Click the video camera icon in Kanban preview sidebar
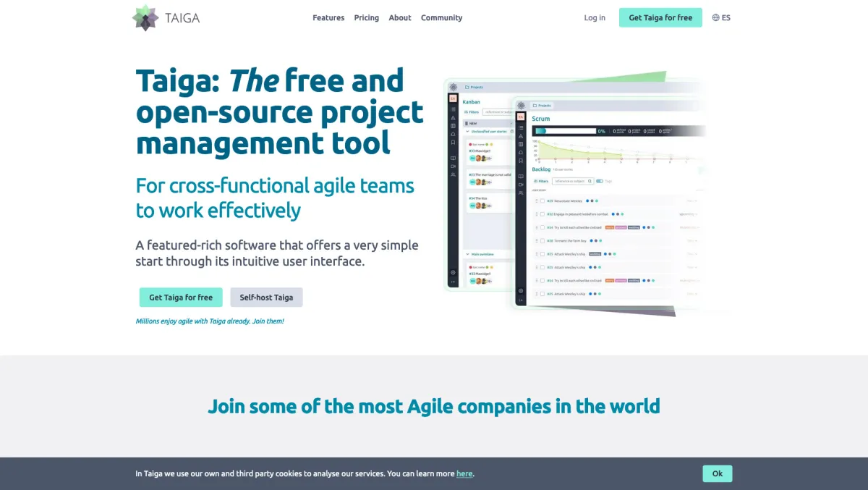 point(453,166)
